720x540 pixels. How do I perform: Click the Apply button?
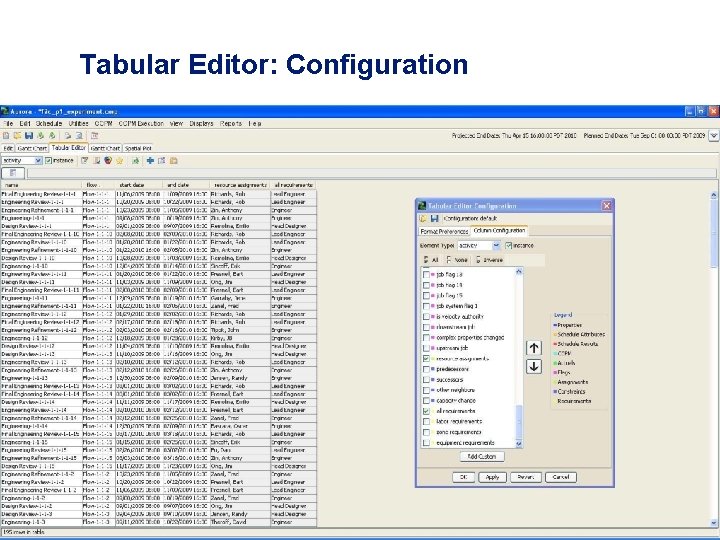click(x=492, y=477)
